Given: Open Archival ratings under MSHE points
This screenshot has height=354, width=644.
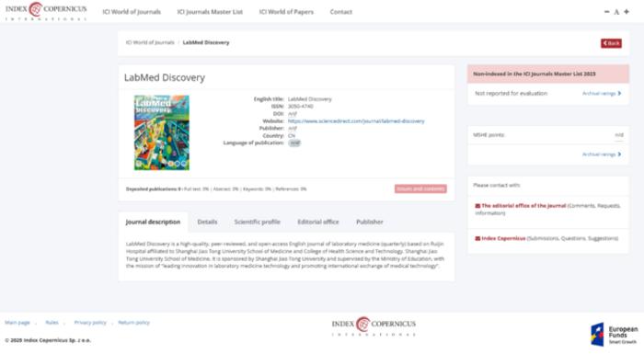Looking at the screenshot, I should [602, 154].
